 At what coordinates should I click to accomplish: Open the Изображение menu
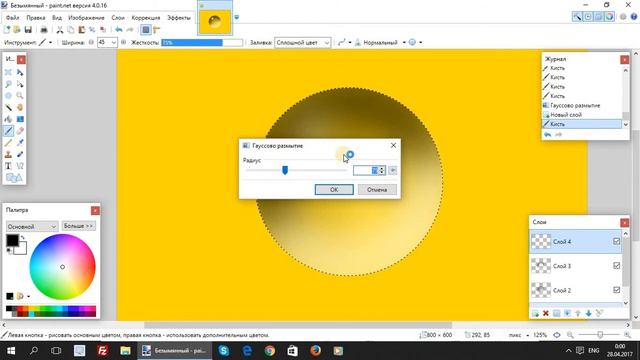pyautogui.click(x=86, y=18)
